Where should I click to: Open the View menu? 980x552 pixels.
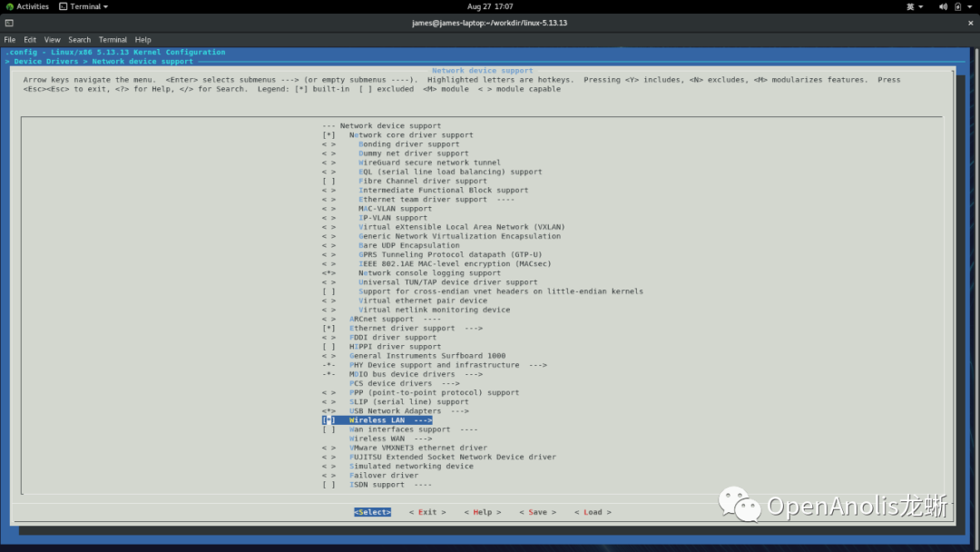point(52,39)
